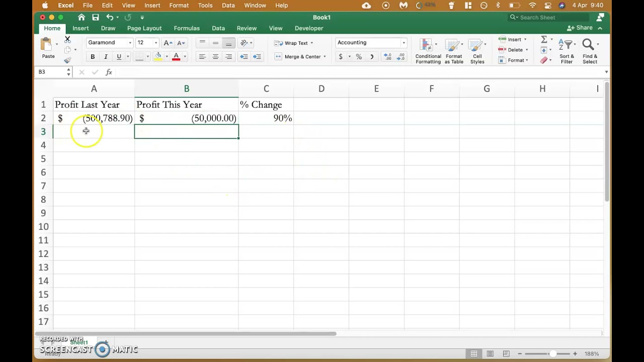Apply comma style format
This screenshot has height=362, width=644.
372,57
